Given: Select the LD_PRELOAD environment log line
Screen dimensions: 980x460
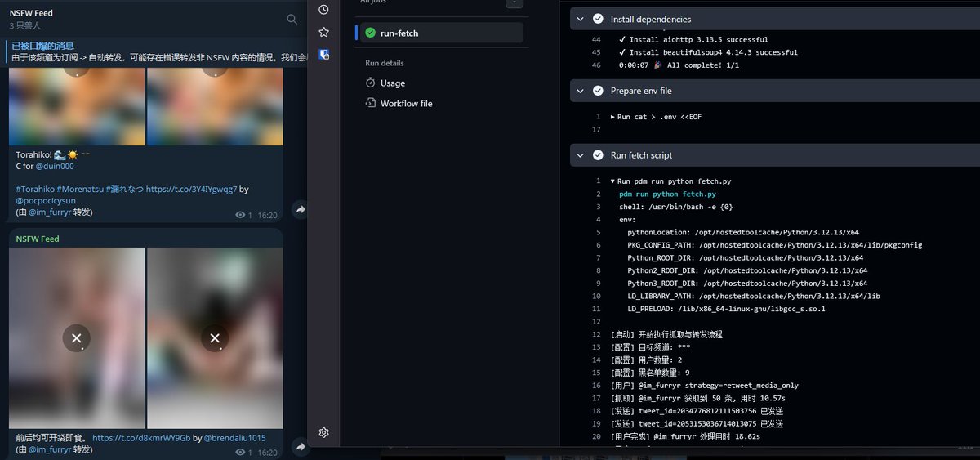Looking at the screenshot, I should coord(726,309).
